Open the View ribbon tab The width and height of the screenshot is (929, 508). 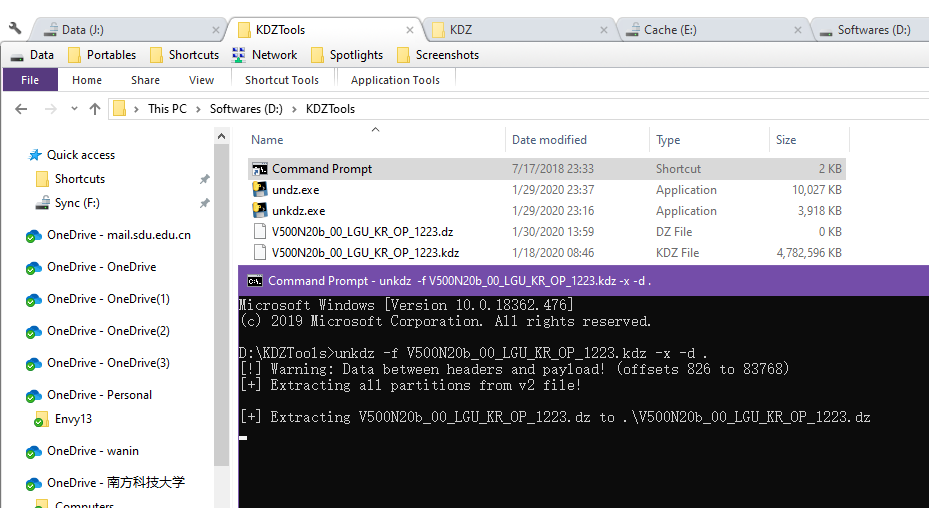[x=201, y=80]
